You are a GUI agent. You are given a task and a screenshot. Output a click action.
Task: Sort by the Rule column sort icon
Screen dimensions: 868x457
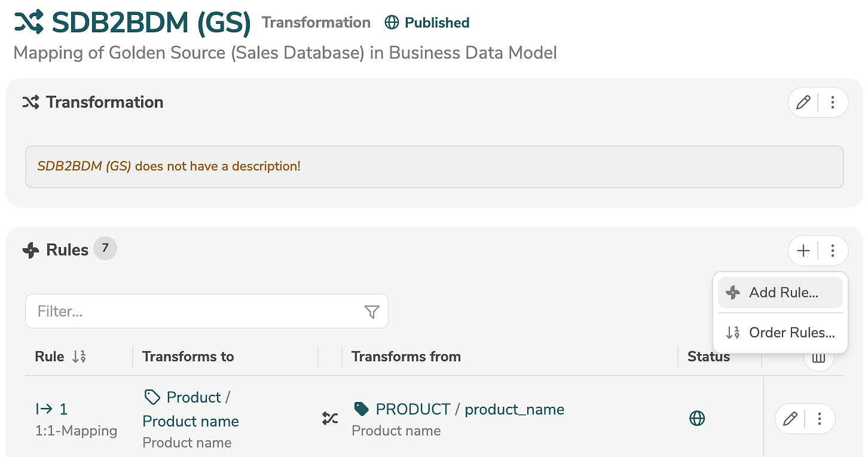pos(79,357)
